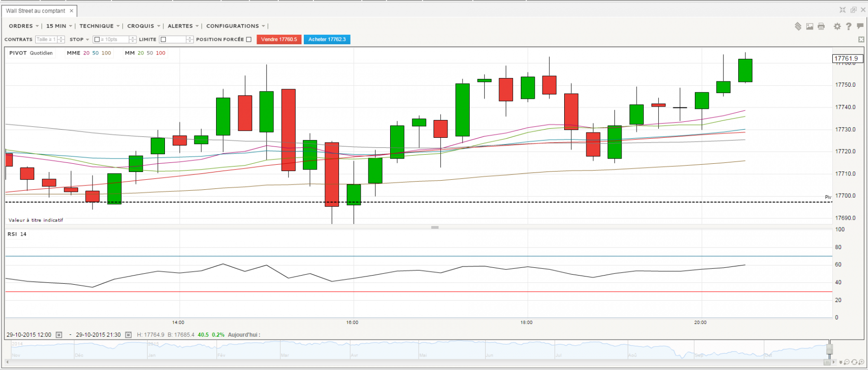Click the Vendre 17760.5 sell button

click(279, 40)
